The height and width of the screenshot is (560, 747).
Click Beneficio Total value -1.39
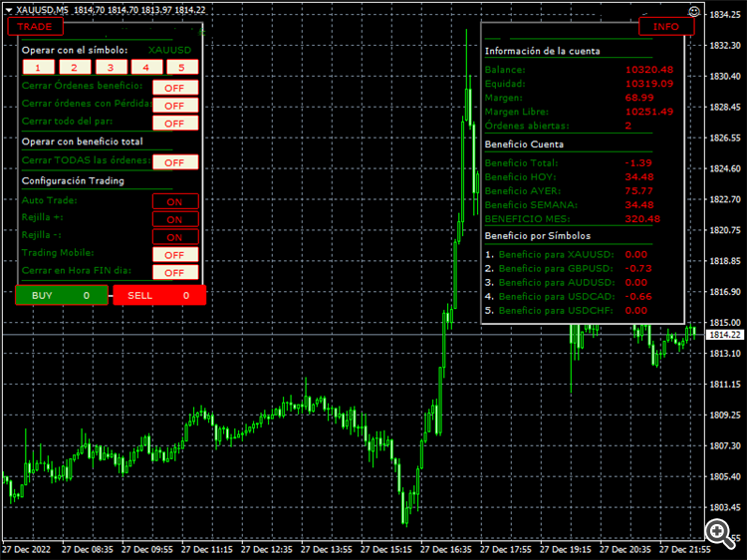coord(638,163)
